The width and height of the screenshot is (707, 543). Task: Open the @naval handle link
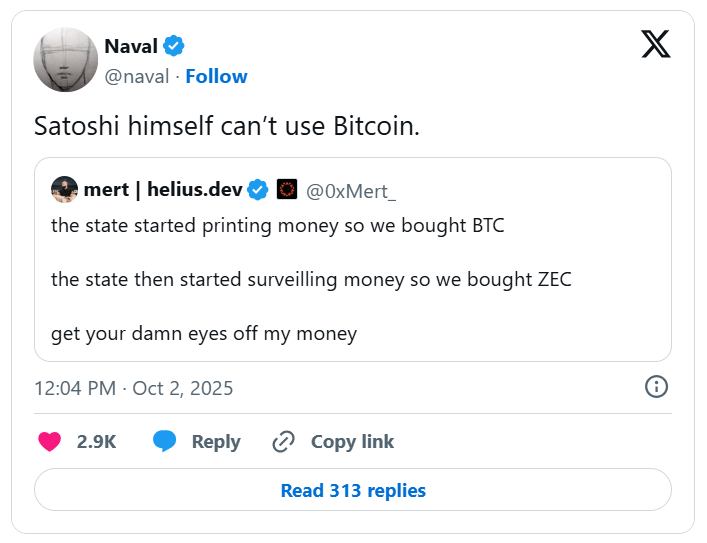(x=137, y=77)
